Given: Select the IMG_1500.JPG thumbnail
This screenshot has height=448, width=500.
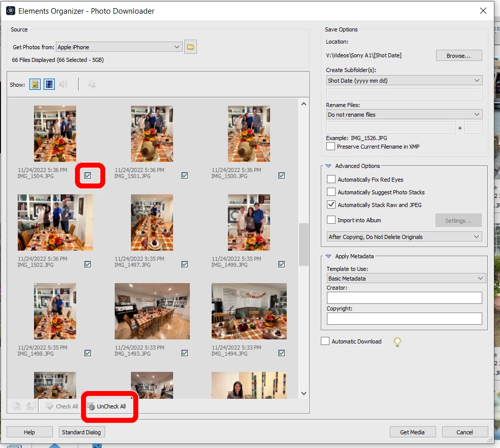Looking at the screenshot, I should (249, 133).
